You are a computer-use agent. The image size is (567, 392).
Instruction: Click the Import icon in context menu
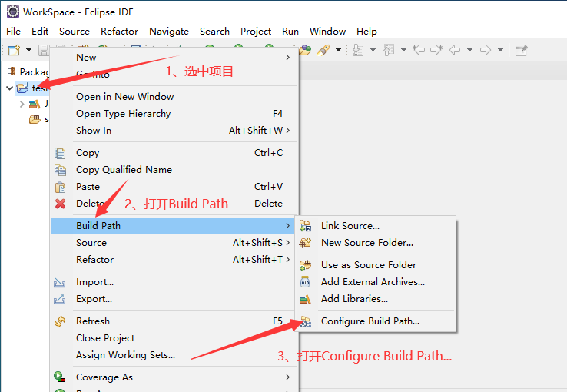[x=60, y=282]
